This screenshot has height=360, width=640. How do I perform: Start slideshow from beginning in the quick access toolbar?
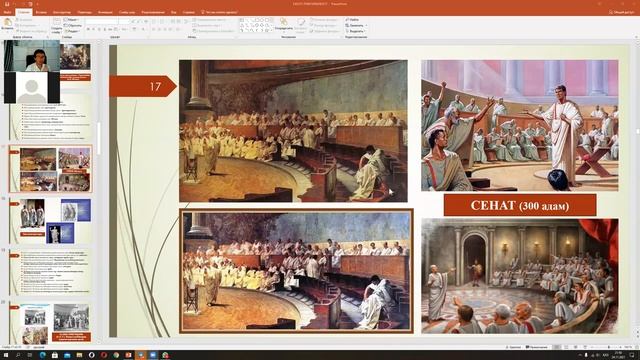[30, 4]
